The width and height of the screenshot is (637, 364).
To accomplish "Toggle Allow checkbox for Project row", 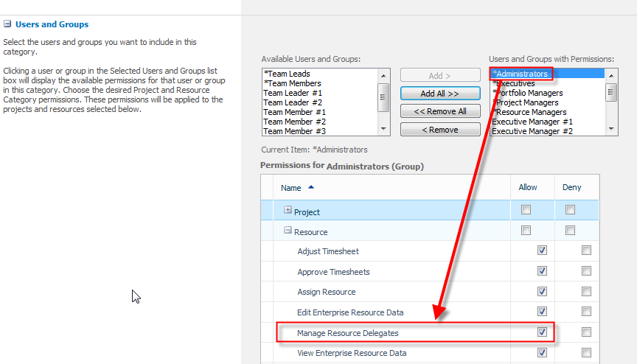I will coord(526,210).
